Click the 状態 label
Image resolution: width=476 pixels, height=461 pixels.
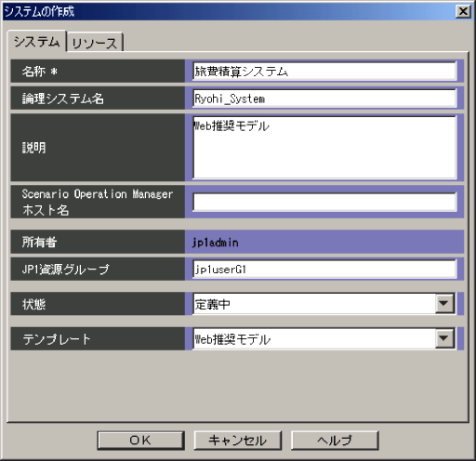[33, 304]
